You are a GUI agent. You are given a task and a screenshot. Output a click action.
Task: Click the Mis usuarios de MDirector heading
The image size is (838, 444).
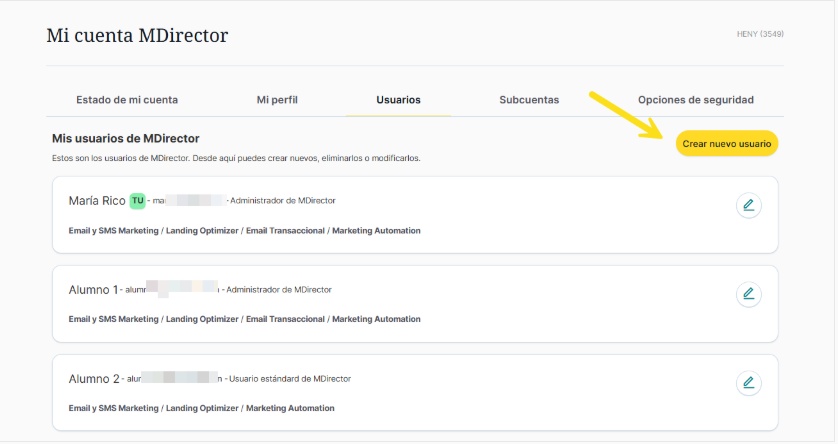click(x=126, y=137)
